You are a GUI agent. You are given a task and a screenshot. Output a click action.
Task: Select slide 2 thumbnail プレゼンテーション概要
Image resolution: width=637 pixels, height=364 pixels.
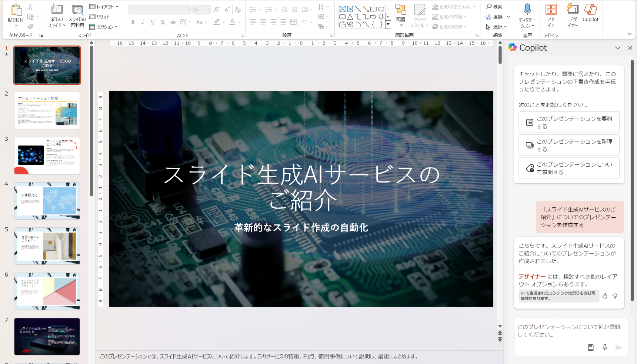(47, 110)
